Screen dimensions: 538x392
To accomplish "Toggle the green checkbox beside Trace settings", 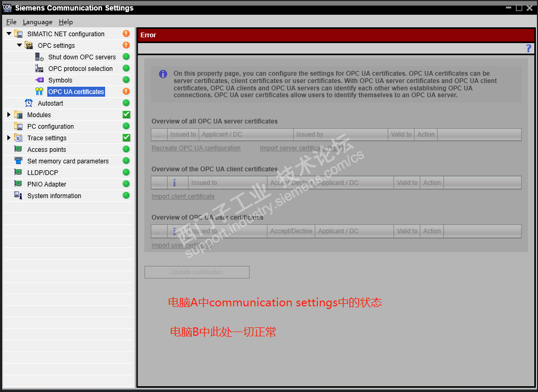I will [x=126, y=138].
